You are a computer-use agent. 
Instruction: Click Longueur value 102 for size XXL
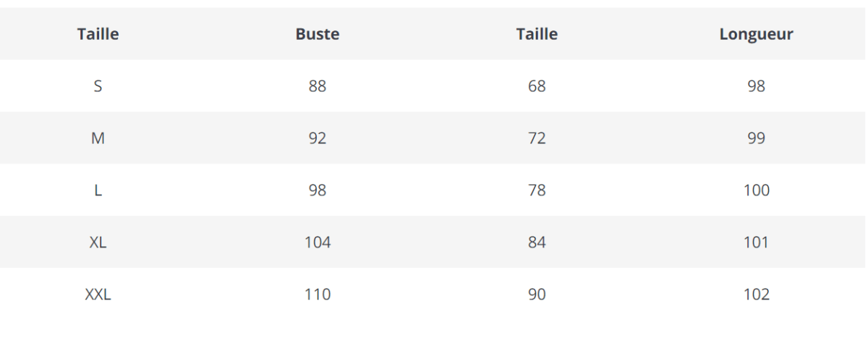coord(756,295)
